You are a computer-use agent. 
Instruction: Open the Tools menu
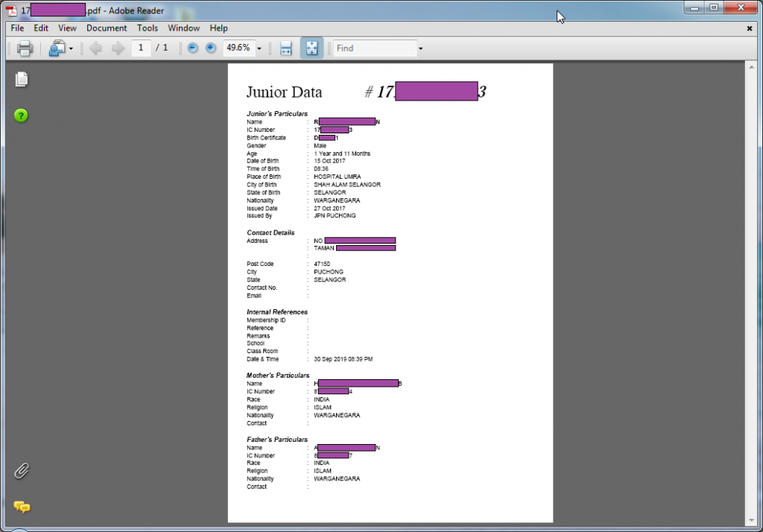(x=148, y=28)
